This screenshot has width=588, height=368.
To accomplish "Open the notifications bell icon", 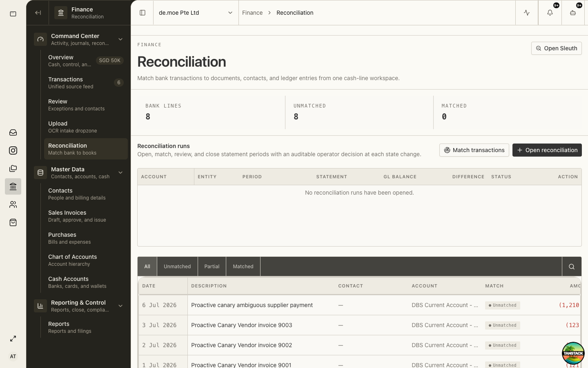I will (x=550, y=13).
